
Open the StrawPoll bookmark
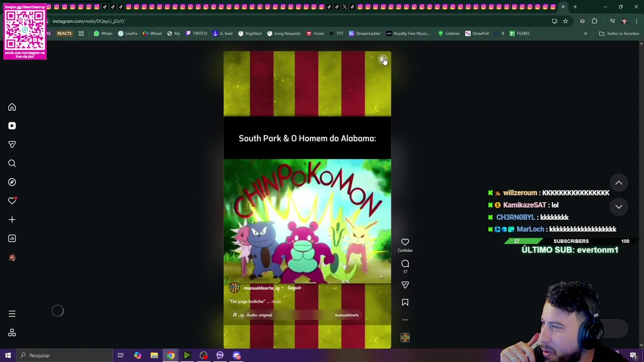[x=477, y=33]
